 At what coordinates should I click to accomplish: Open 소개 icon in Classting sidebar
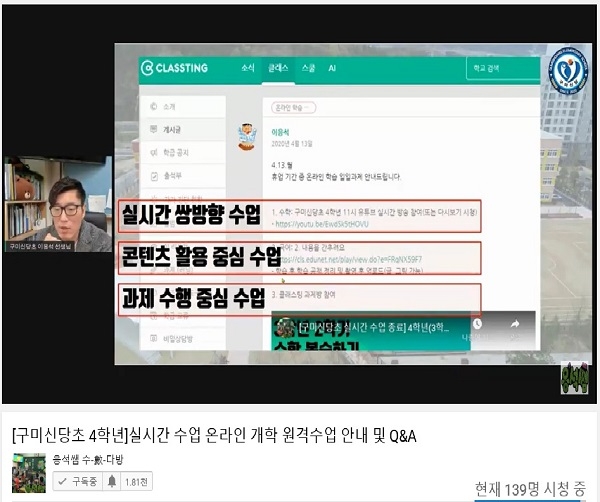[153, 106]
